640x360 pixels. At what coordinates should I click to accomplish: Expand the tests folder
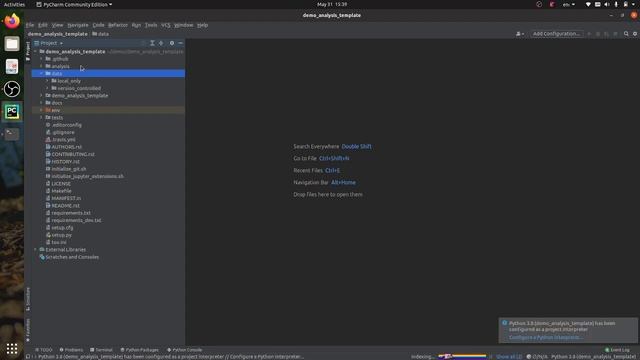coord(42,118)
